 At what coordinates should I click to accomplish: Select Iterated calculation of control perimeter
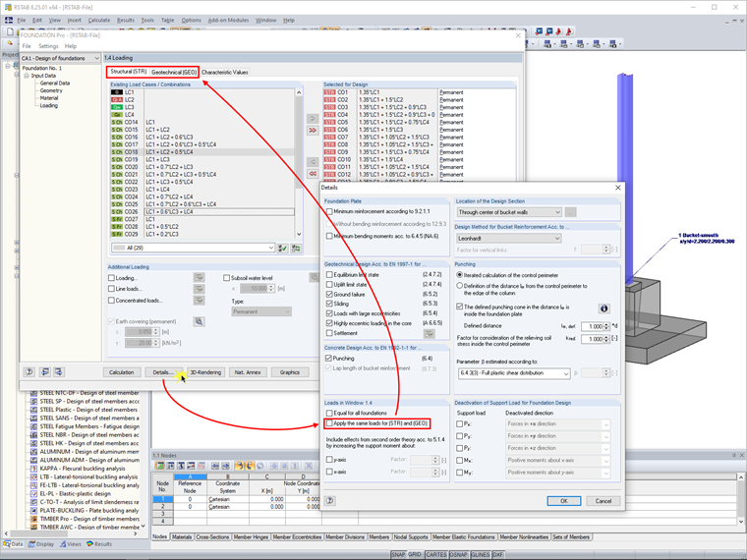pos(460,275)
